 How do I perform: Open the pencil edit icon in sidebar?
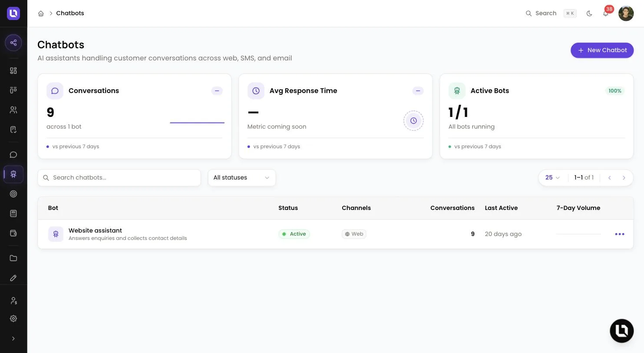coord(13,278)
